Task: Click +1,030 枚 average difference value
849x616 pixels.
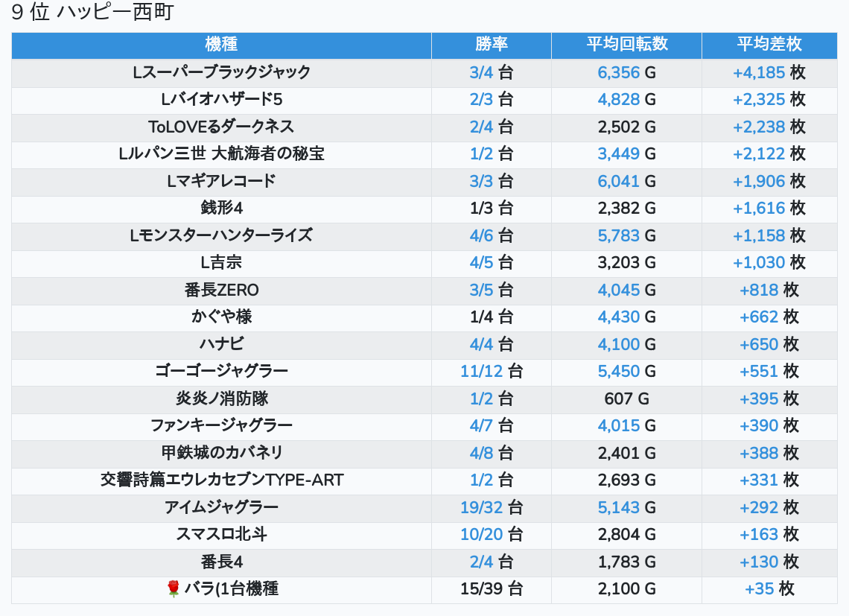Action: click(x=769, y=263)
